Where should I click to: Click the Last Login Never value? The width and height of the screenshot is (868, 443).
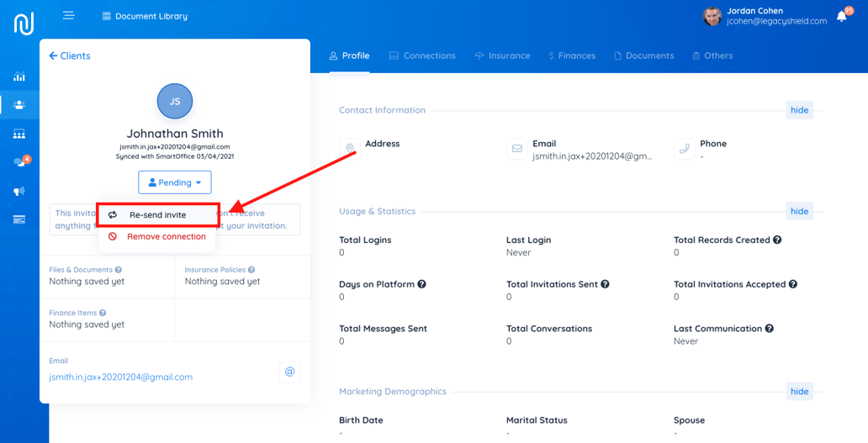(x=519, y=253)
